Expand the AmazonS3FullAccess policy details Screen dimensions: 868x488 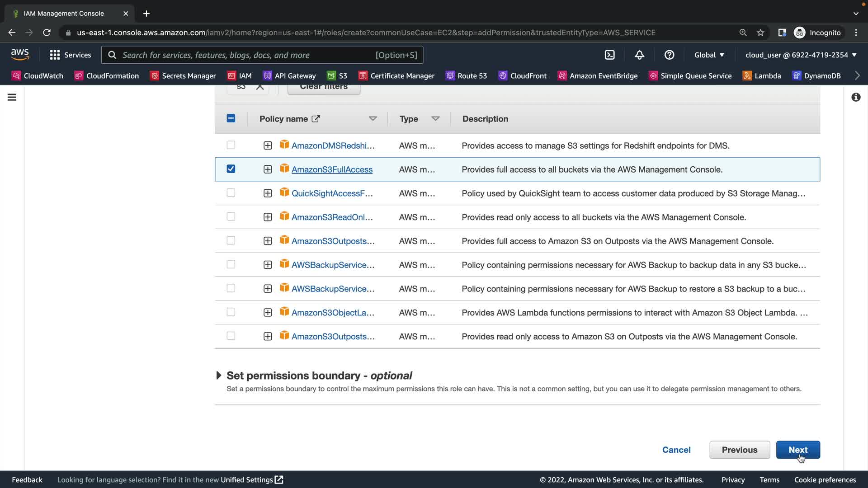[x=268, y=169]
